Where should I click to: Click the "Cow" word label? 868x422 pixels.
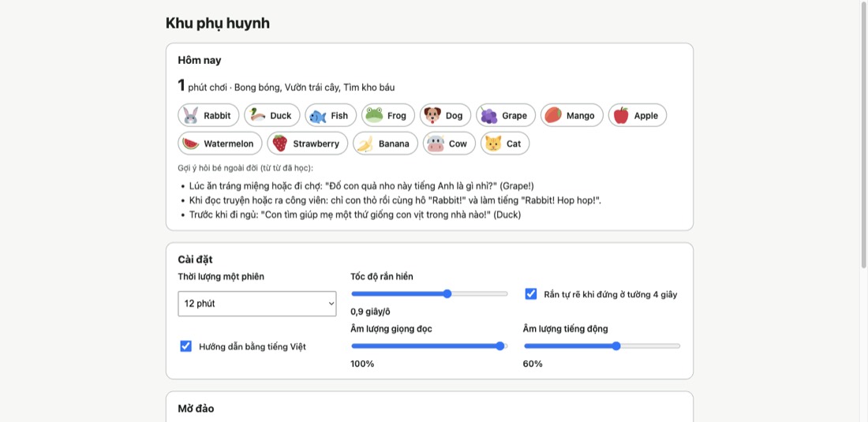coord(458,144)
